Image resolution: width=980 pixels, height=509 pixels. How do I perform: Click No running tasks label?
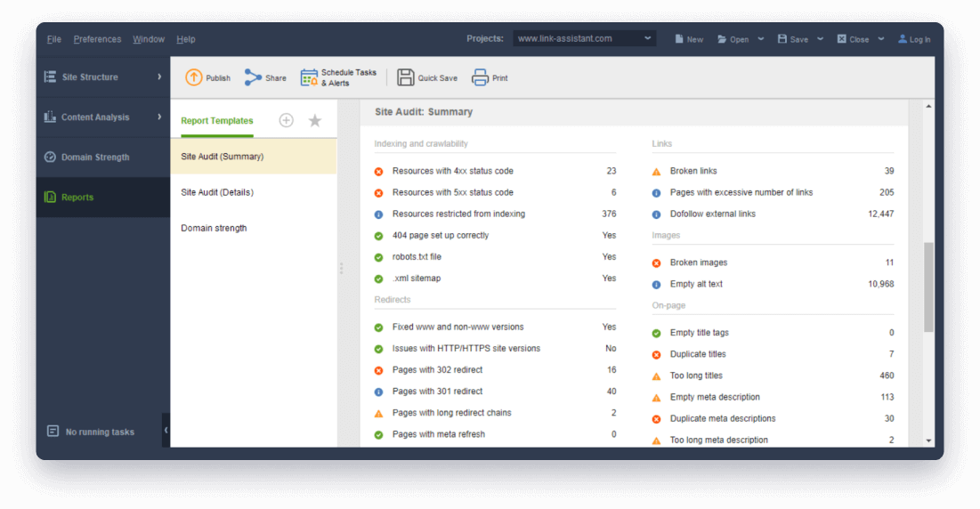[x=100, y=432]
